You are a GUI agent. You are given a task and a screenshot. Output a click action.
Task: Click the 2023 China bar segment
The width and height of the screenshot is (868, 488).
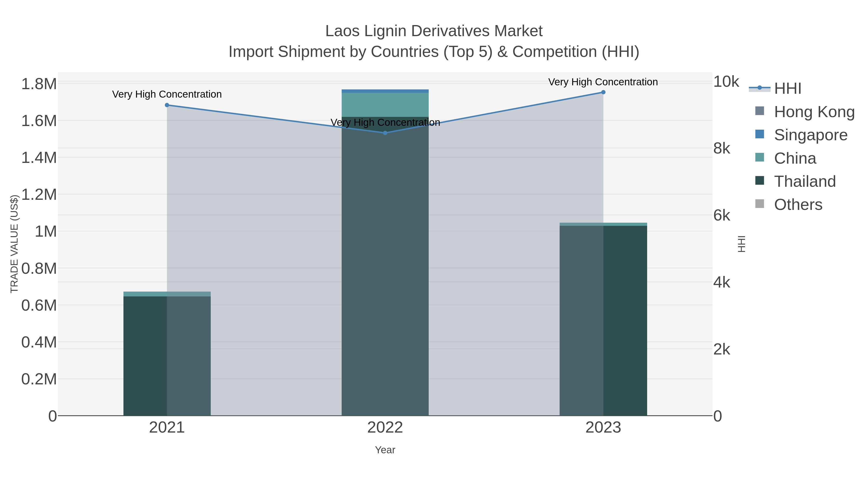(x=603, y=224)
